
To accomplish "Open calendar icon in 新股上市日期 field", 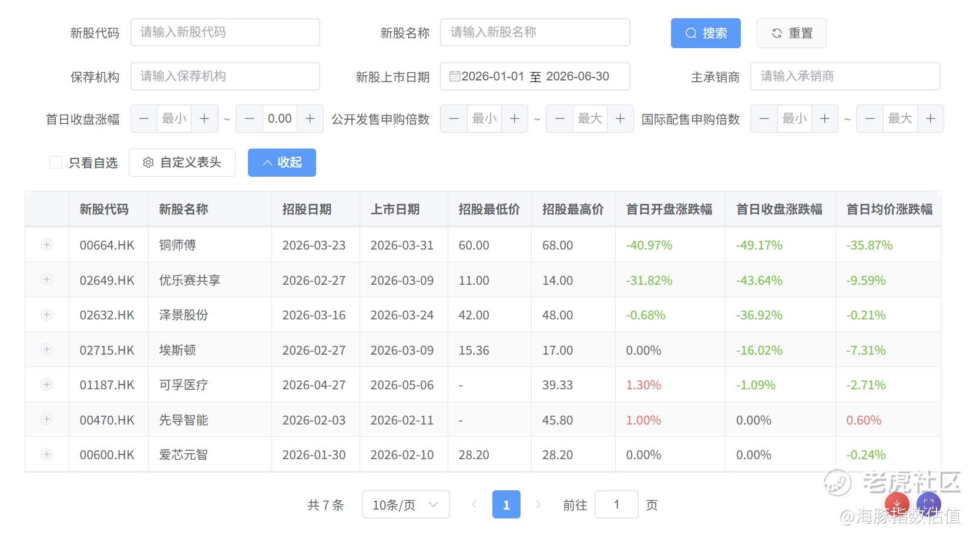I will (x=455, y=76).
